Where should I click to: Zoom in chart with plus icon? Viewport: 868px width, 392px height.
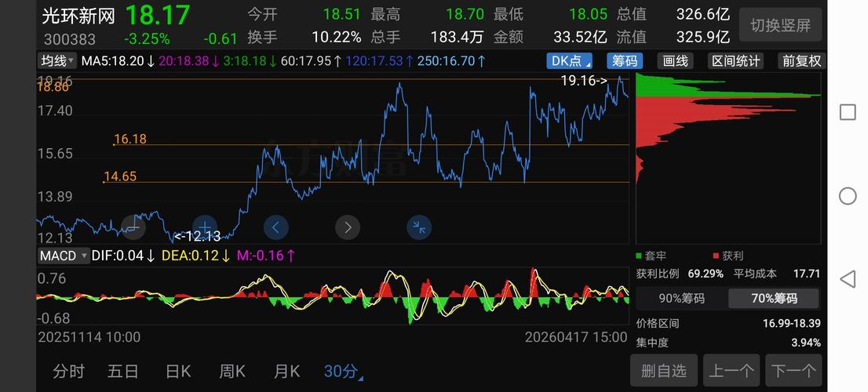tap(205, 227)
